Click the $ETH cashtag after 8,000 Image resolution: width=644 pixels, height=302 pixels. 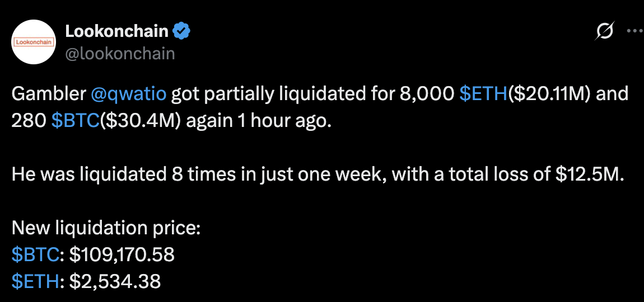pyautogui.click(x=482, y=95)
